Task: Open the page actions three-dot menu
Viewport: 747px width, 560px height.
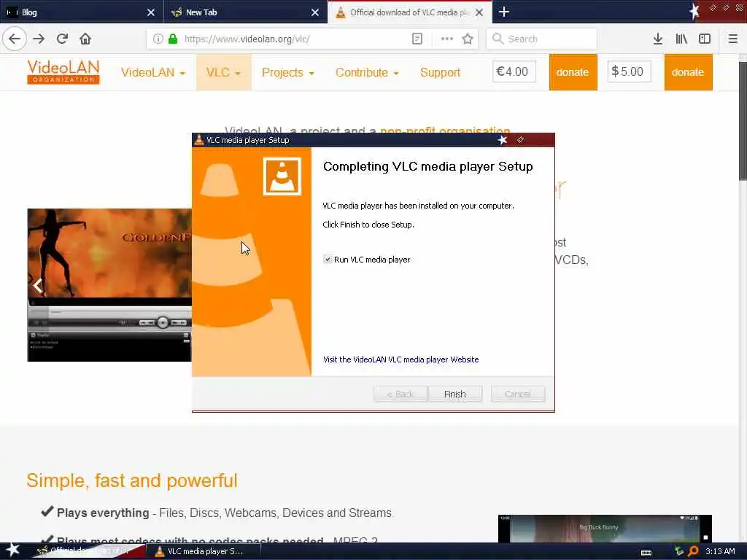Action: (447, 39)
